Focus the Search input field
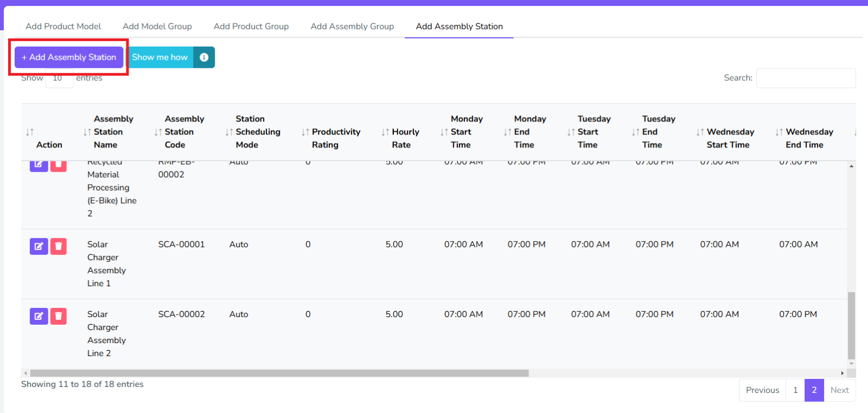Screen dimensions: 868x413 [806, 78]
